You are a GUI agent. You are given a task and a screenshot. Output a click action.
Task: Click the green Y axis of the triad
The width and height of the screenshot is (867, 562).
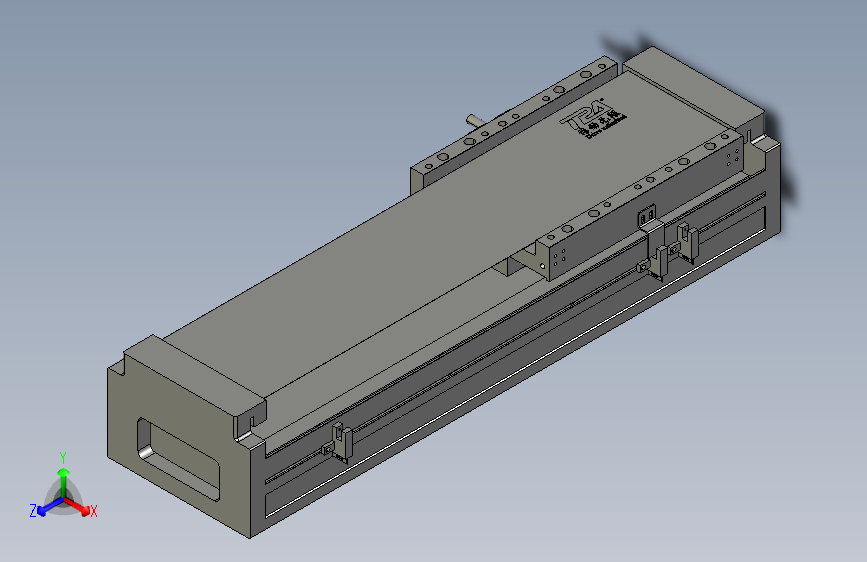pyautogui.click(x=63, y=477)
